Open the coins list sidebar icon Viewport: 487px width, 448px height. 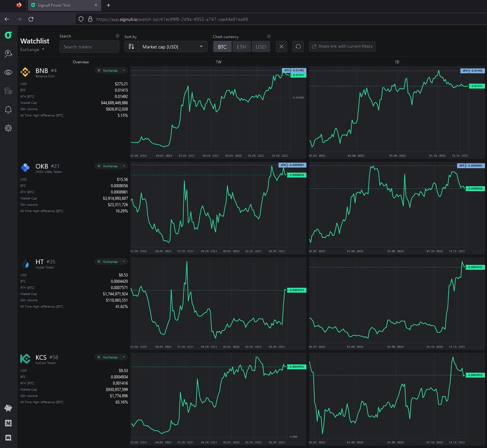pos(8,91)
